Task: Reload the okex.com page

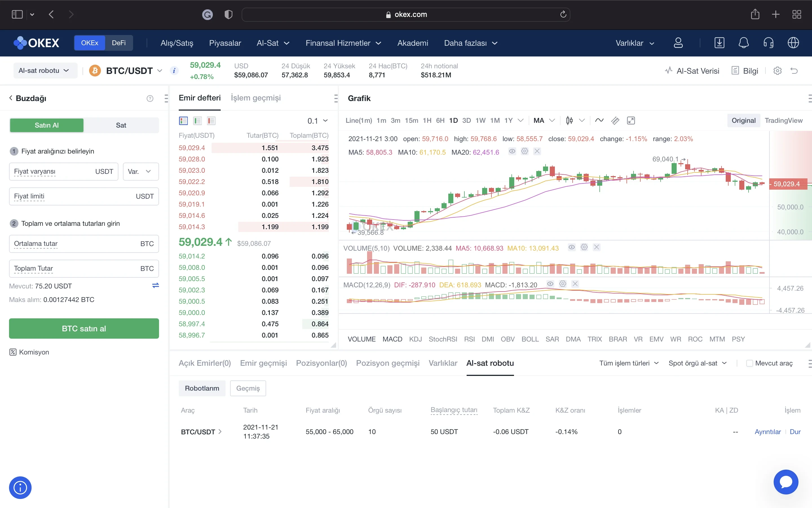Action: point(563,14)
